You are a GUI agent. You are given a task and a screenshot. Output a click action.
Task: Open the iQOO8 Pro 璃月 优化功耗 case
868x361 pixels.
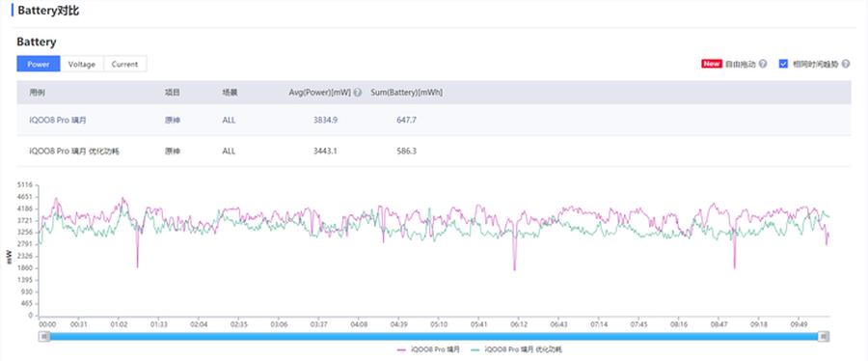coord(74,151)
